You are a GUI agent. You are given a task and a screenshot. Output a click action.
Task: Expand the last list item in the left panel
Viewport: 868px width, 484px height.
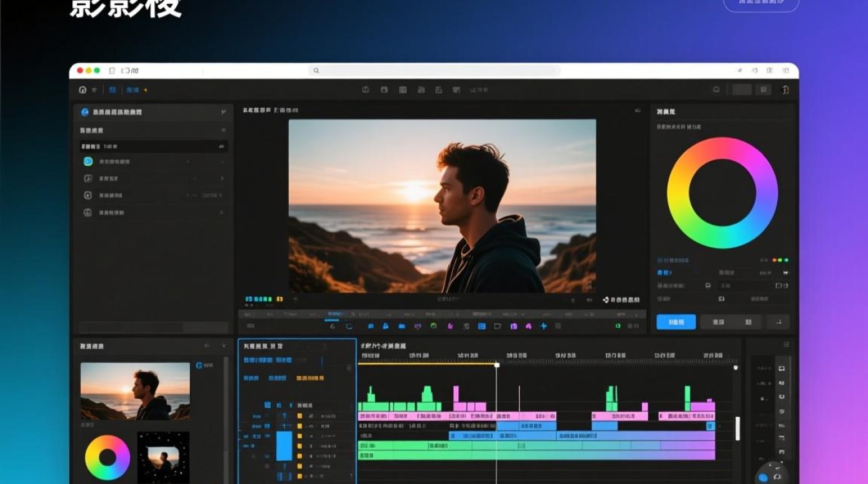[x=222, y=212]
